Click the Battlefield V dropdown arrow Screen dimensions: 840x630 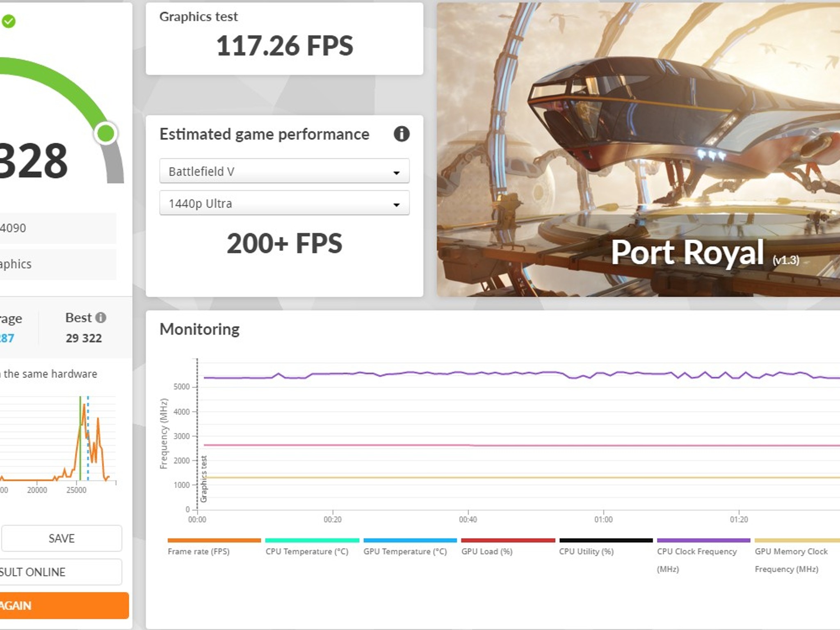click(x=396, y=173)
